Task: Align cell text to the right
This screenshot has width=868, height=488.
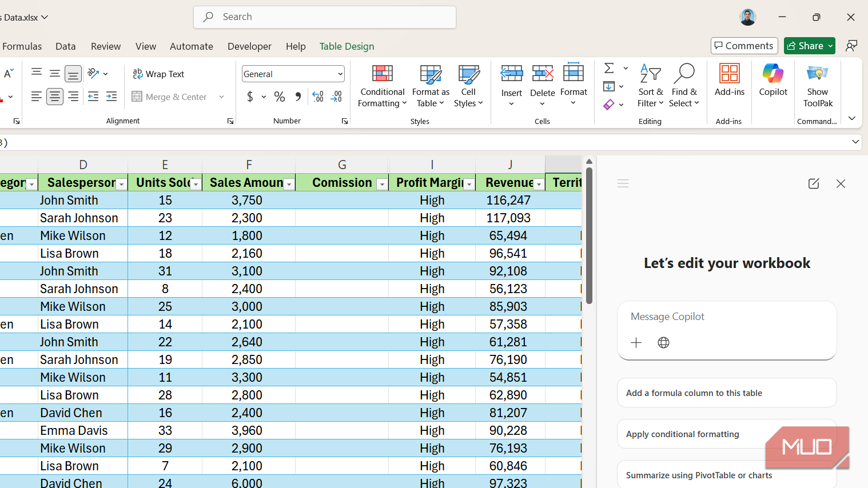Action: click(x=73, y=97)
